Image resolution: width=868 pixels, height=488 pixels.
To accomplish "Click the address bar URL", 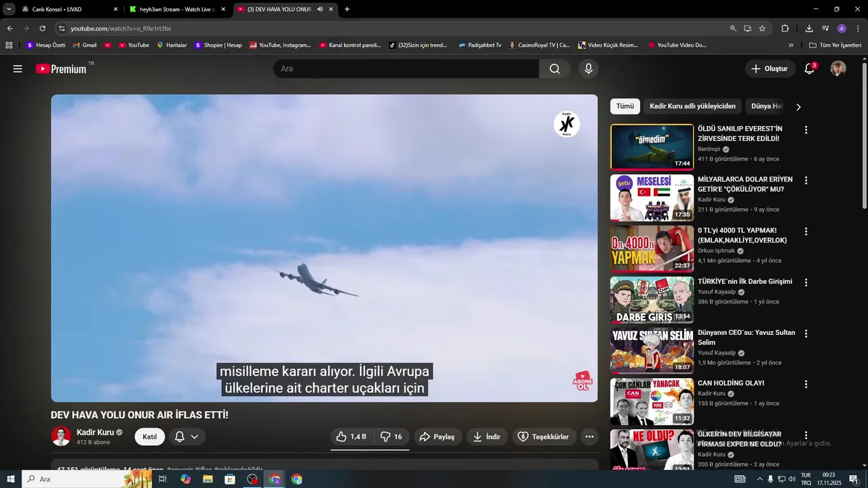I will [x=121, y=28].
